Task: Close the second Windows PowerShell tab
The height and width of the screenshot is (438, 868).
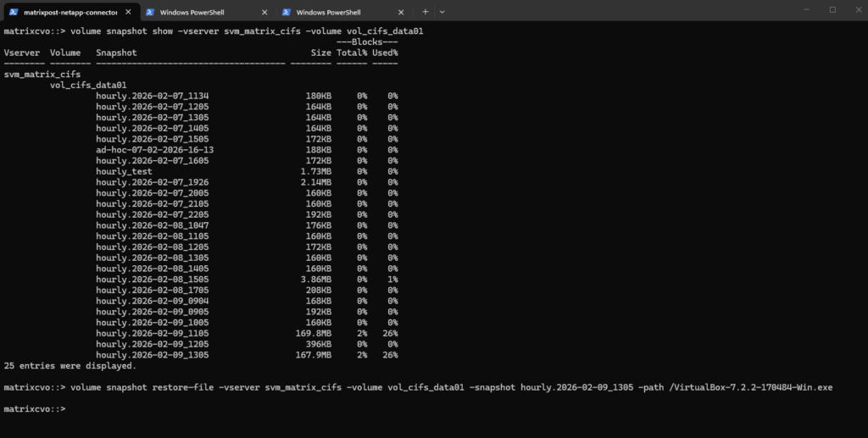Action: coord(264,12)
